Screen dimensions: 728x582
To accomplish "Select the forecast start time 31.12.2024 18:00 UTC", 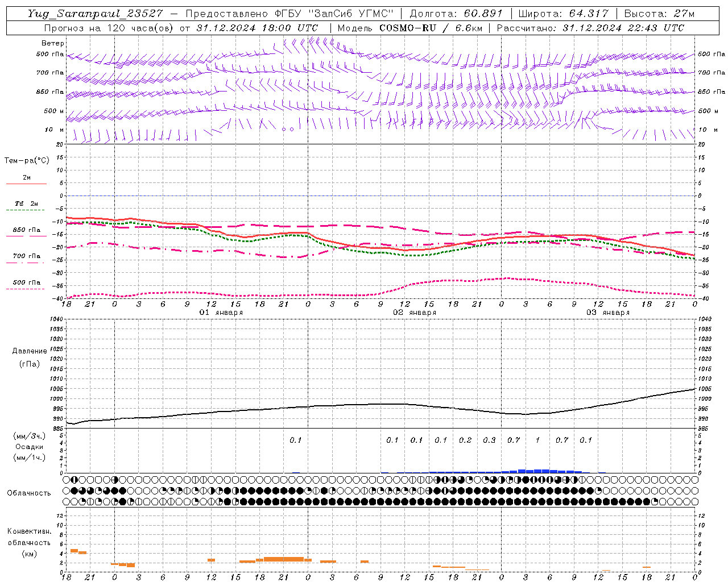I will [257, 28].
